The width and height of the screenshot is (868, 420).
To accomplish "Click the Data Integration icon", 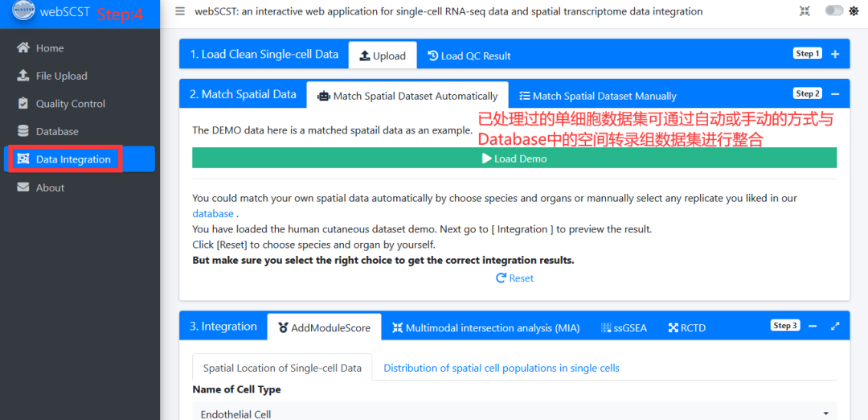I will (x=23, y=159).
